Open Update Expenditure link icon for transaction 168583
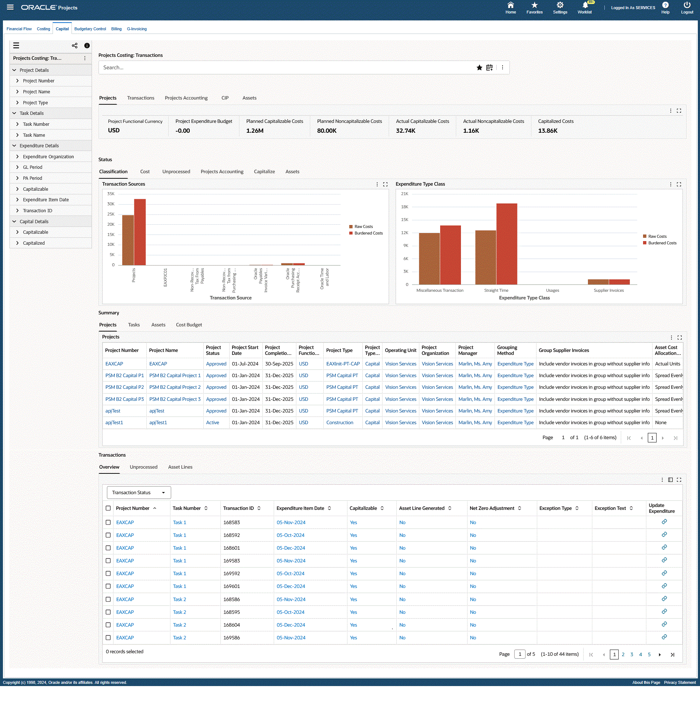This screenshot has height=728, width=700. click(664, 522)
